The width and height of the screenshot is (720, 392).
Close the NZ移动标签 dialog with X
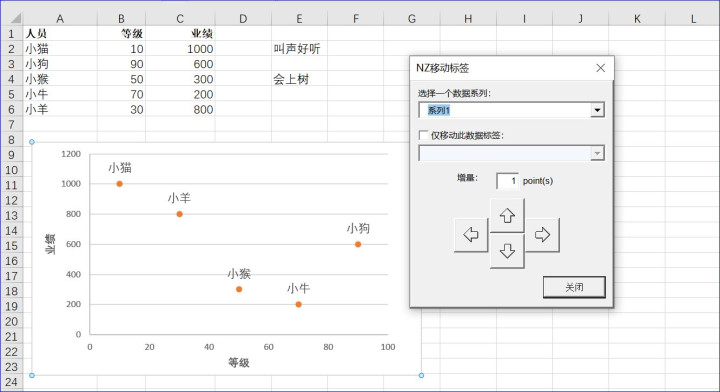pos(600,68)
